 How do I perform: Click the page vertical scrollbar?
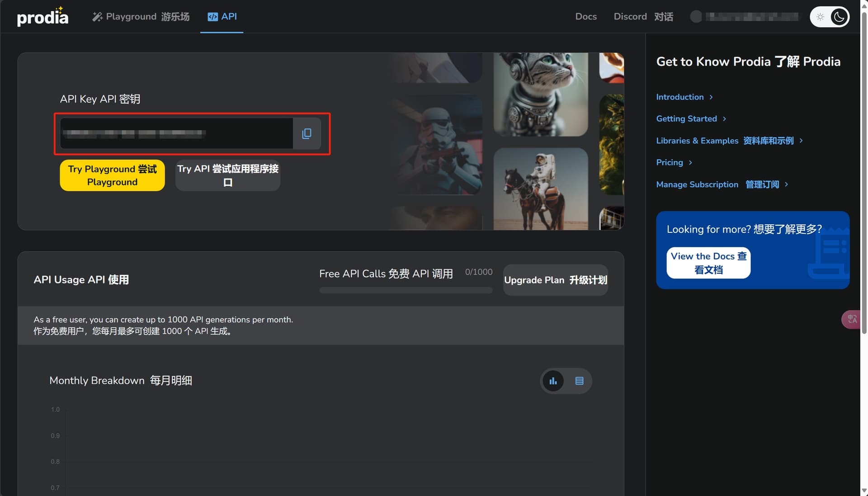(864, 173)
